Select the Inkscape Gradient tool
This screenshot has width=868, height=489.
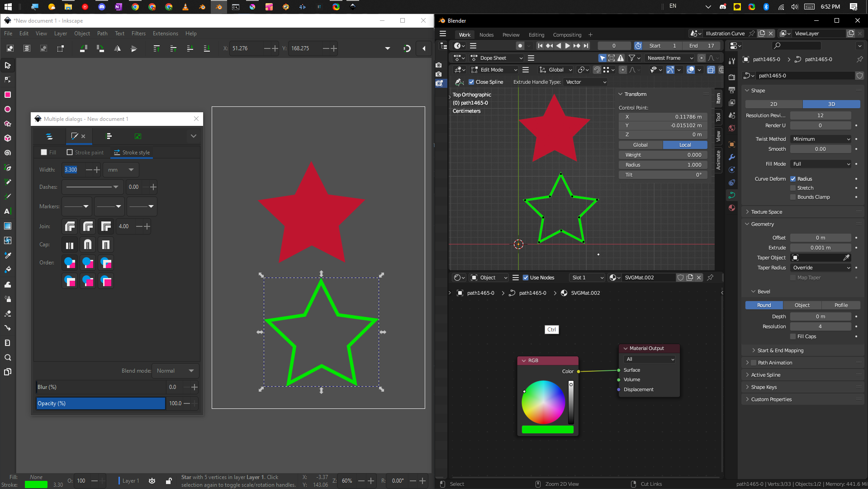point(8,226)
